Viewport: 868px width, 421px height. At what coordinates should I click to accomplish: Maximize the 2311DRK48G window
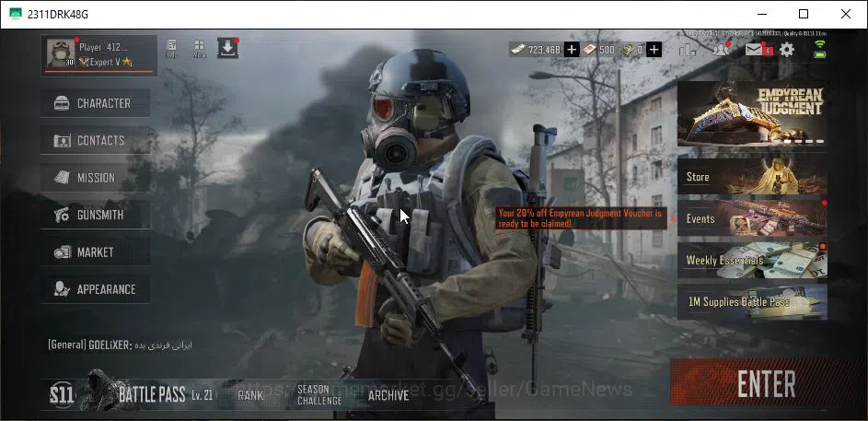[x=804, y=14]
